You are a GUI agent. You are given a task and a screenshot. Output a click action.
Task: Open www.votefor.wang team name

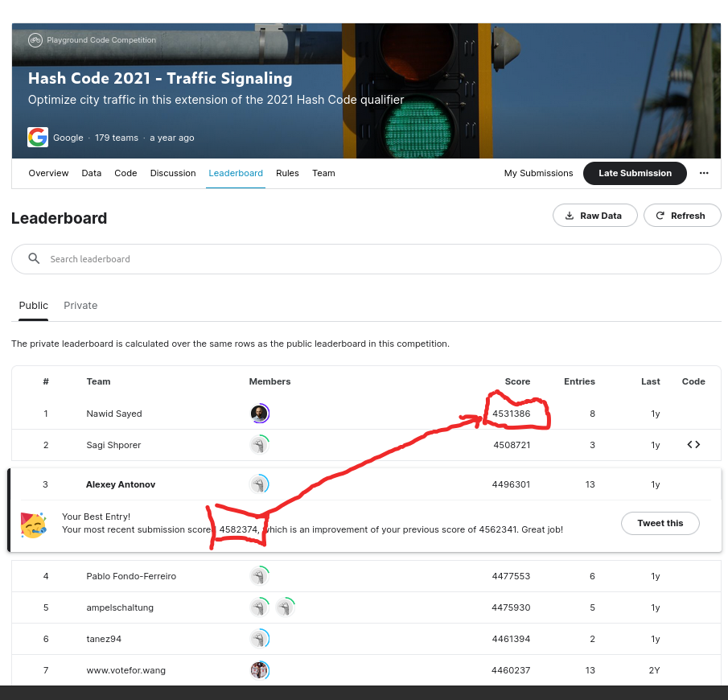[x=125, y=670]
